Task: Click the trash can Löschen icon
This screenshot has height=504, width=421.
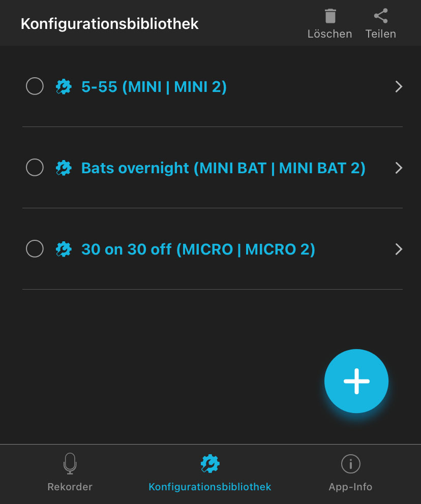Action: 330,16
